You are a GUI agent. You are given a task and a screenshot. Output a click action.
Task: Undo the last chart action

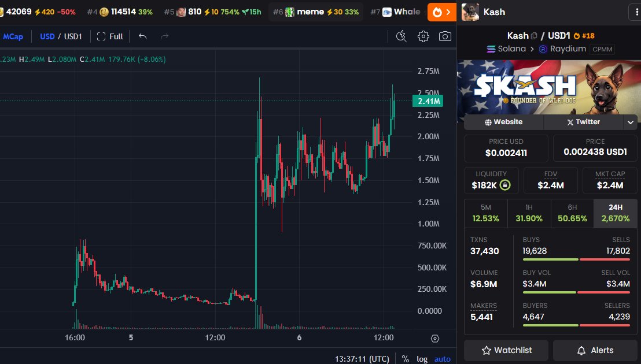pos(142,36)
